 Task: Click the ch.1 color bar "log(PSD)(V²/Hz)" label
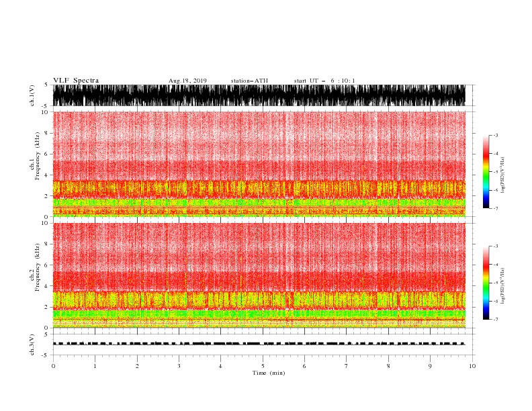coord(502,175)
